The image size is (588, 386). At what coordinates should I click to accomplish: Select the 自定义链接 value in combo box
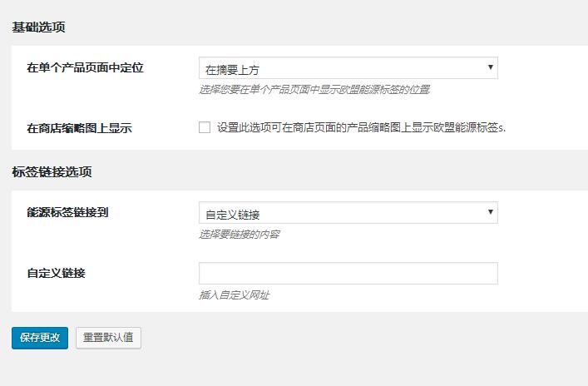pos(233,215)
